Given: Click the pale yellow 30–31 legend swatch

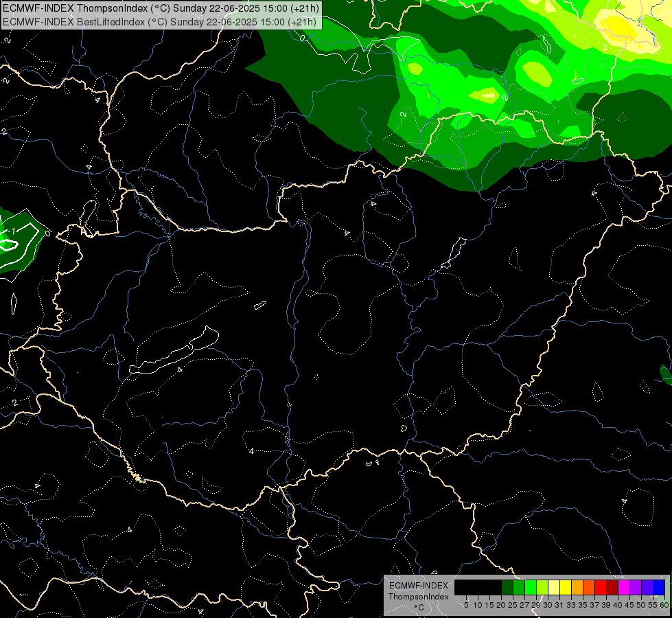Looking at the screenshot, I should coord(554,587).
